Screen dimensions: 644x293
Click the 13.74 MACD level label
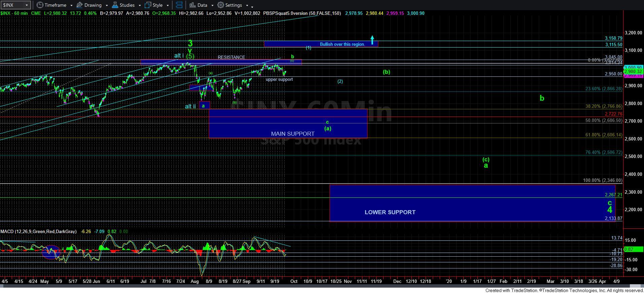(616, 238)
